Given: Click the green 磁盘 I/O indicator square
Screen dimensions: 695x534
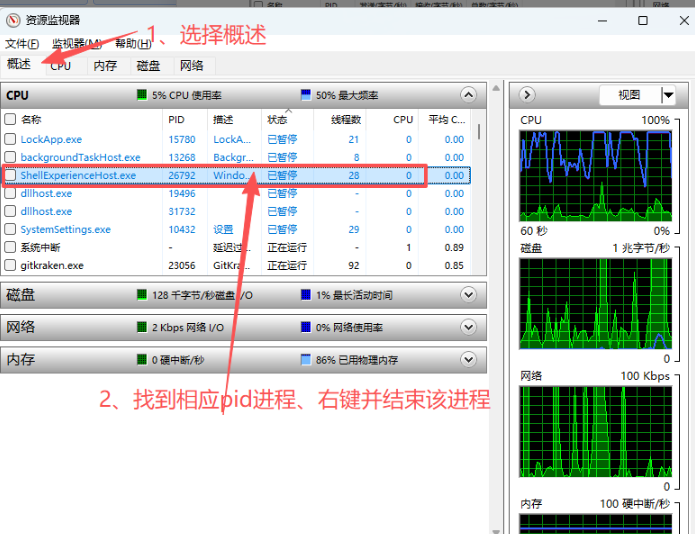Looking at the screenshot, I should (141, 295).
